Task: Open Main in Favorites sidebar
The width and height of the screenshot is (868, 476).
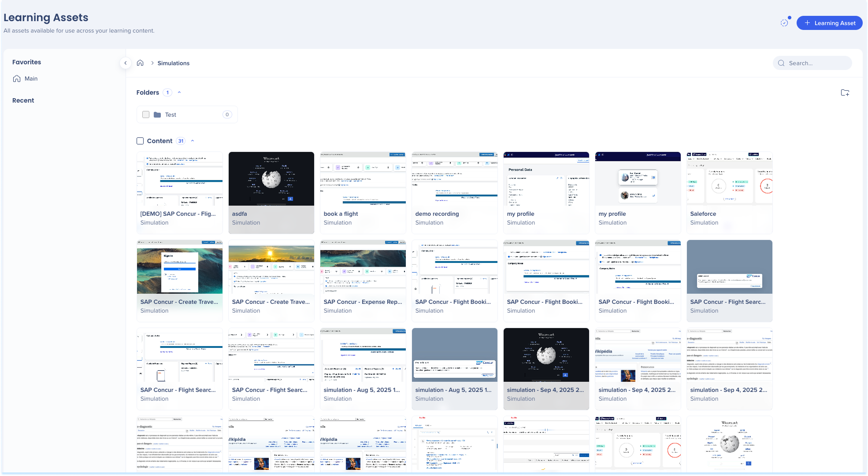Action: point(31,78)
